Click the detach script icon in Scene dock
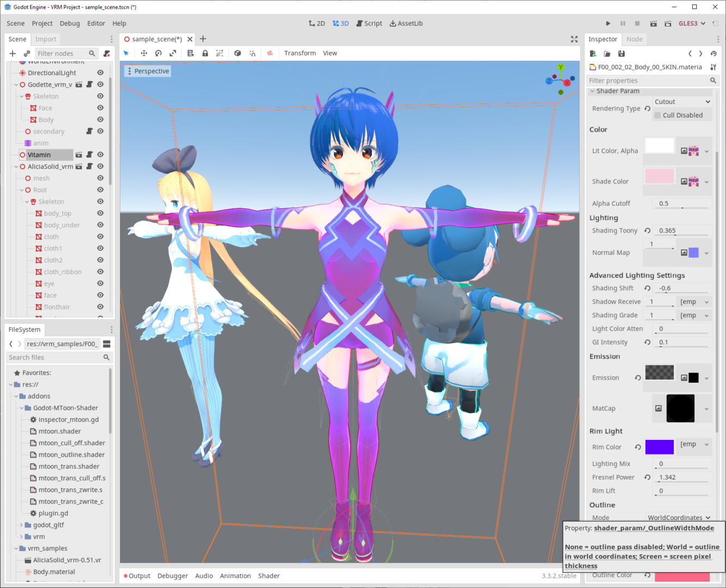 tap(107, 53)
